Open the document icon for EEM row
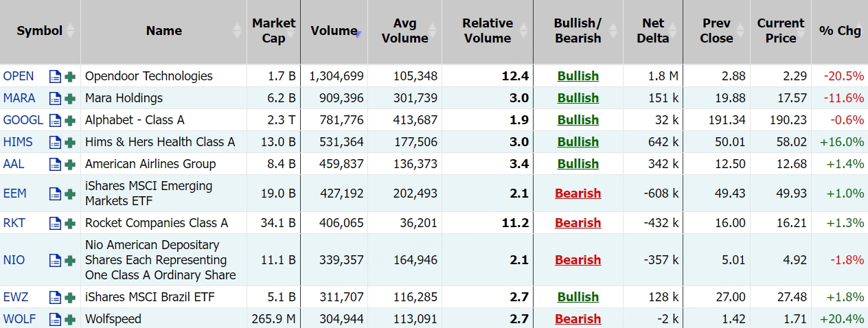 coord(55,194)
